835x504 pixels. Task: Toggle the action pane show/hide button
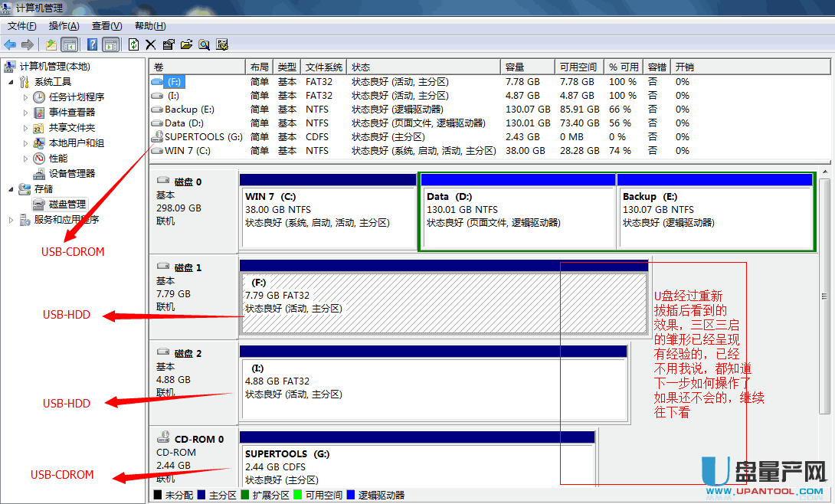[110, 44]
